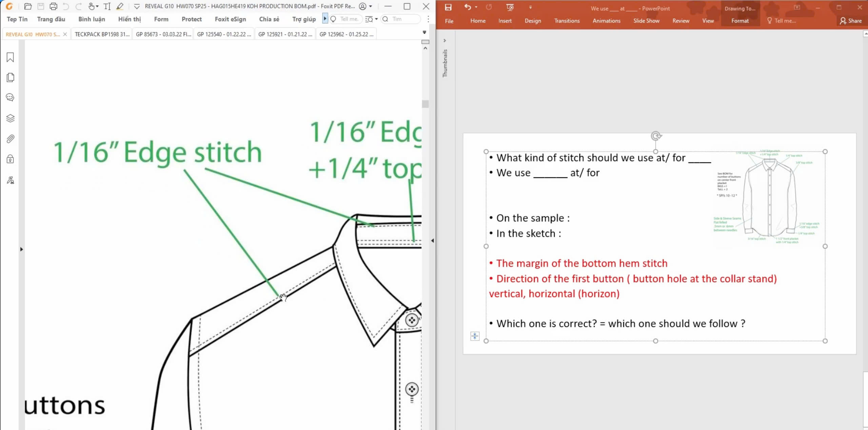Open the Bookmarks panel in Foxit sidebar

point(10,57)
